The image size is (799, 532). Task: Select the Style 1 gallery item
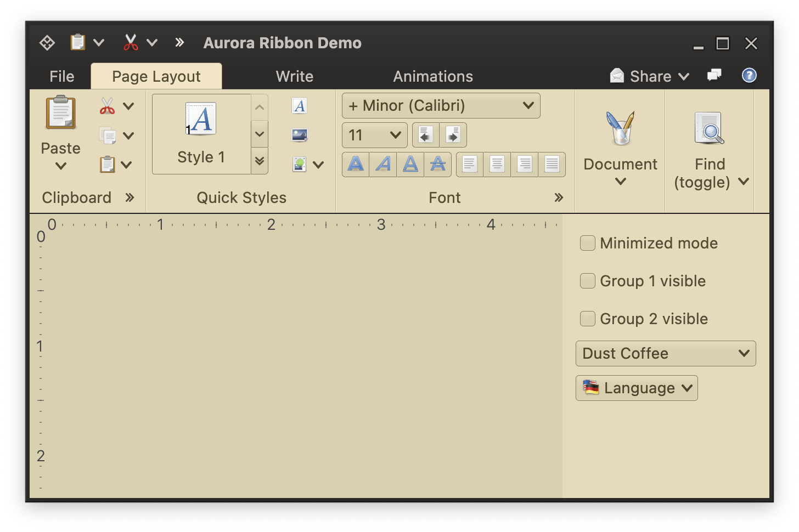tap(201, 134)
